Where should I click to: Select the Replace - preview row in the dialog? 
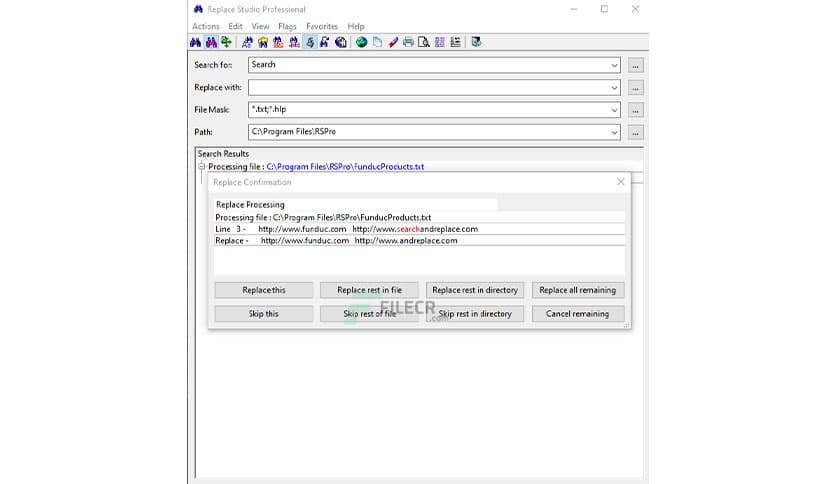[x=419, y=241]
